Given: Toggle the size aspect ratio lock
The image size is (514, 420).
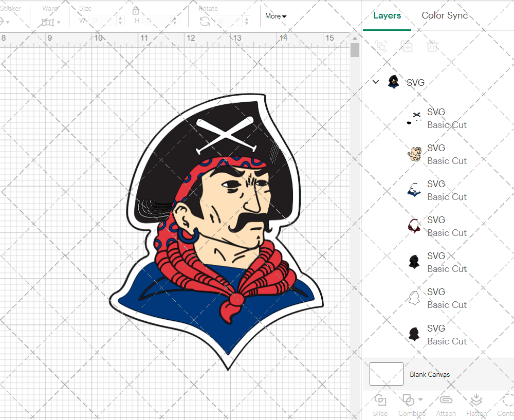Looking at the screenshot, I should (x=136, y=11).
